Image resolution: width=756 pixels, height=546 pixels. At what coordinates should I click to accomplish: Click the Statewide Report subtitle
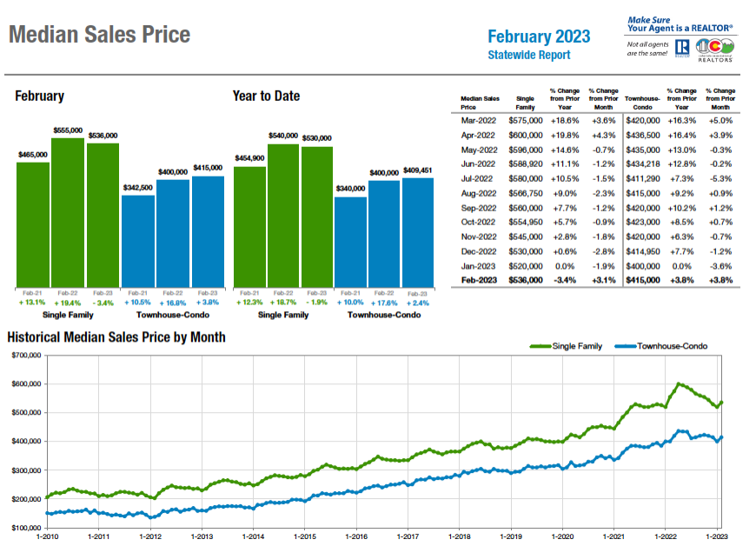point(529,55)
